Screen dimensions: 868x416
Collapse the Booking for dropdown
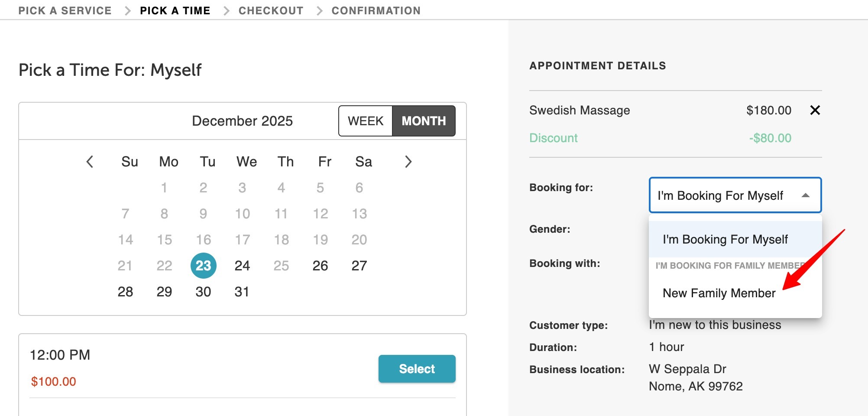[x=805, y=195]
